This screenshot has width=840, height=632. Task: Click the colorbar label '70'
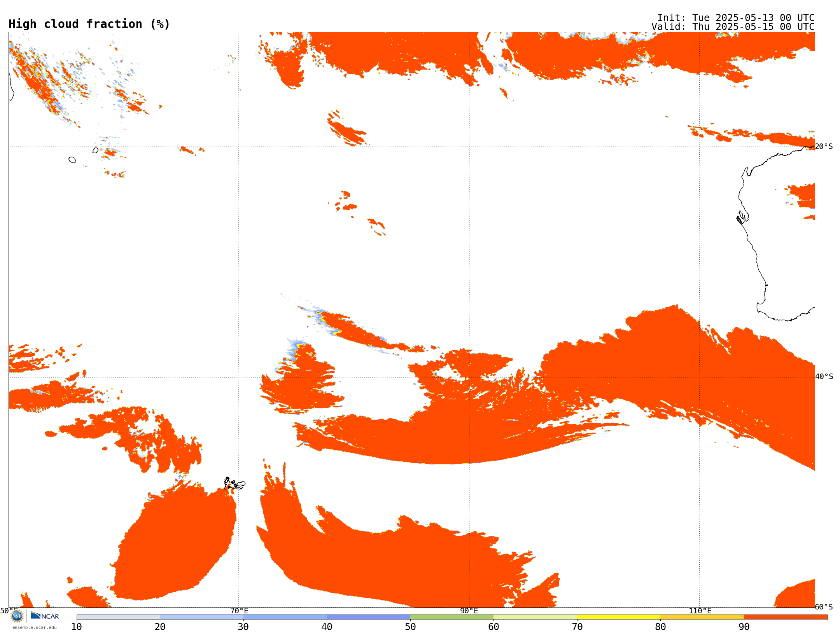(x=577, y=627)
